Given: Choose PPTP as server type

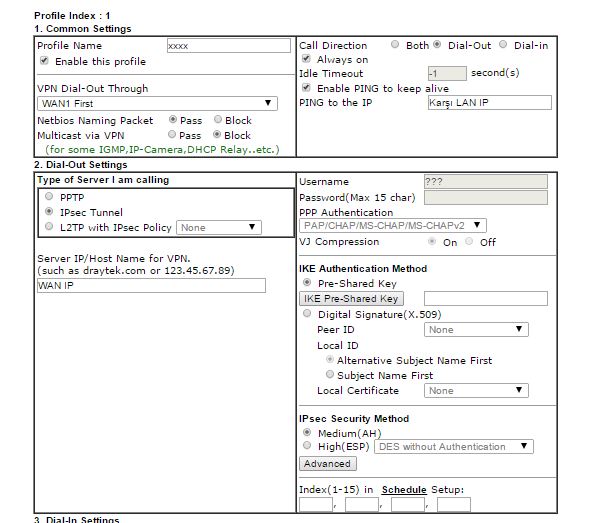Looking at the screenshot, I should [49, 196].
